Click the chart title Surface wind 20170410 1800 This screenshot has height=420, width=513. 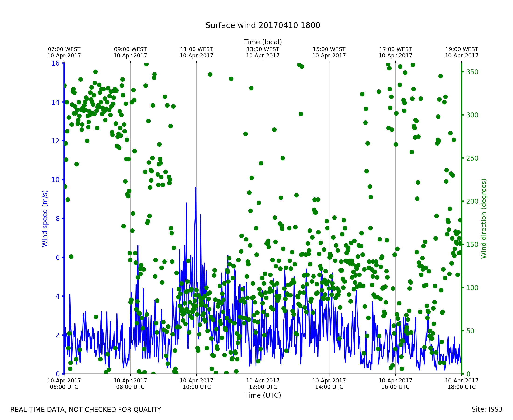263,25
